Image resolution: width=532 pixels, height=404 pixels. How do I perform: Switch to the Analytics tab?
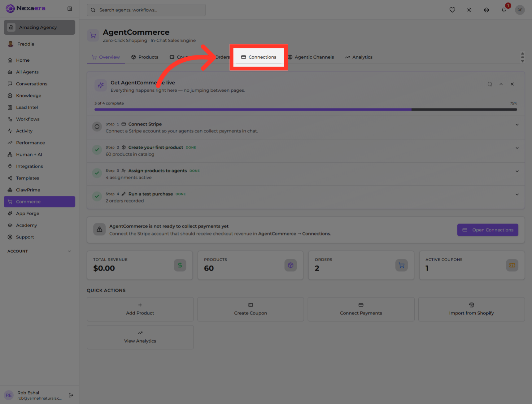359,57
